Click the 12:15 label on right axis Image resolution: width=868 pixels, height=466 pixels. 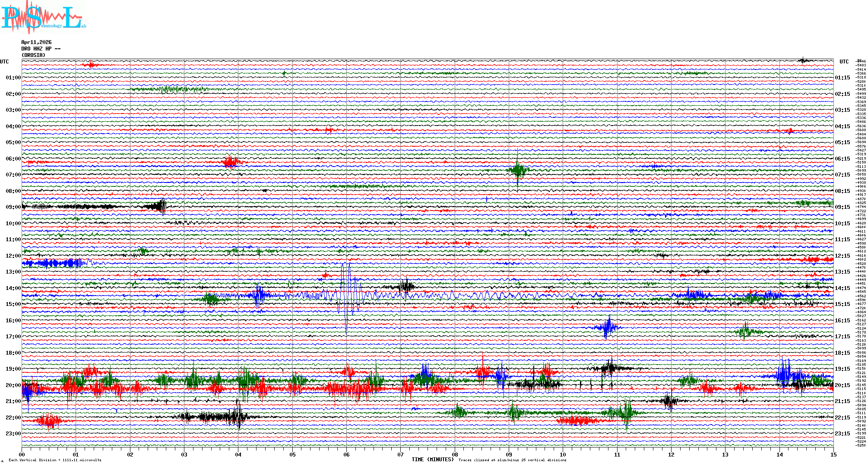[842, 256]
